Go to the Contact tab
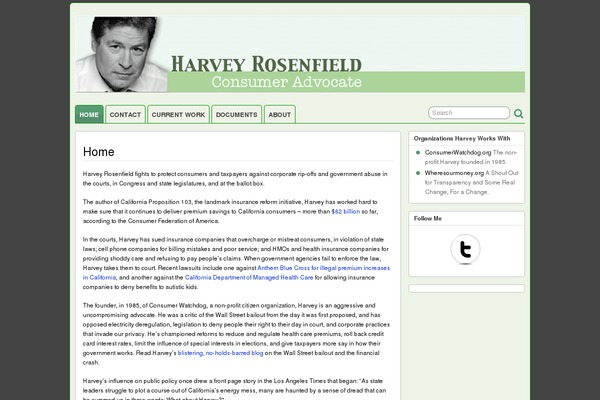Image resolution: width=600 pixels, height=400 pixels. point(126,114)
